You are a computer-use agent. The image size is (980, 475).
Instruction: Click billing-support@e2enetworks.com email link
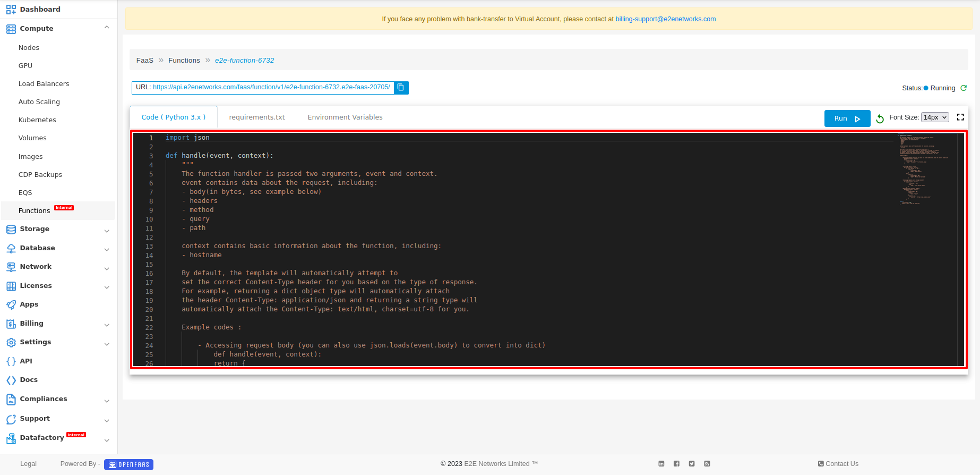click(x=666, y=19)
